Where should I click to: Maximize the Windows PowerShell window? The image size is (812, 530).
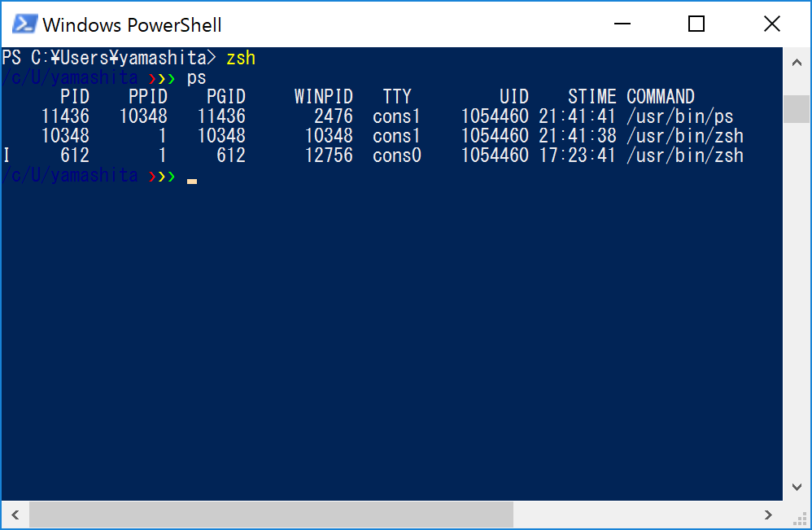click(696, 24)
